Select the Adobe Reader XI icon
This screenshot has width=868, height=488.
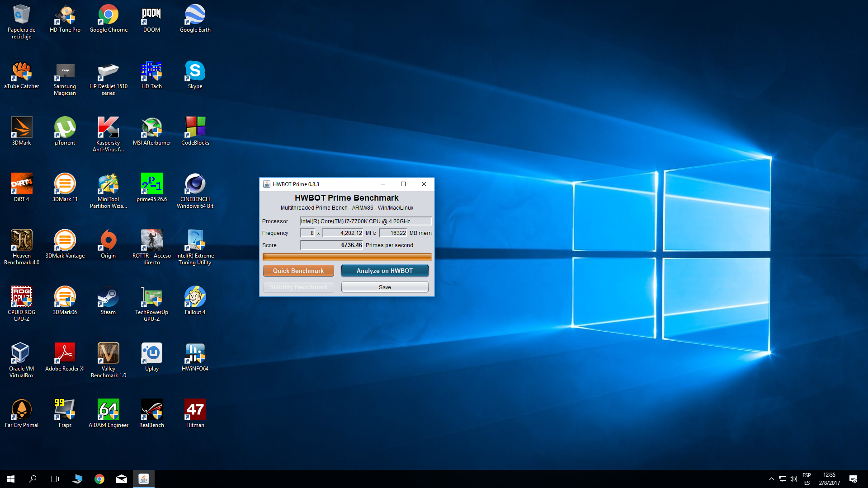[65, 357]
